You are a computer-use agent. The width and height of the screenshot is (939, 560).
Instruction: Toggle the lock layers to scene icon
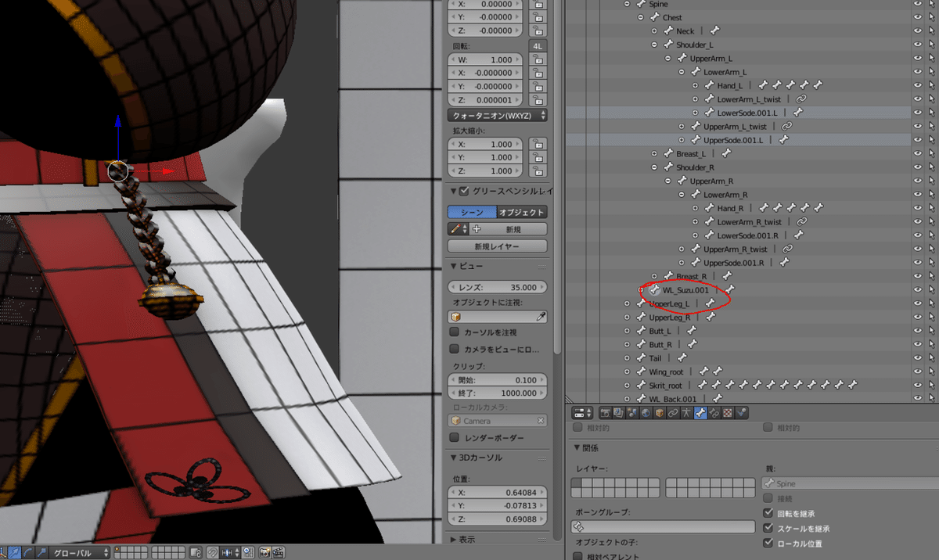pos(196,553)
